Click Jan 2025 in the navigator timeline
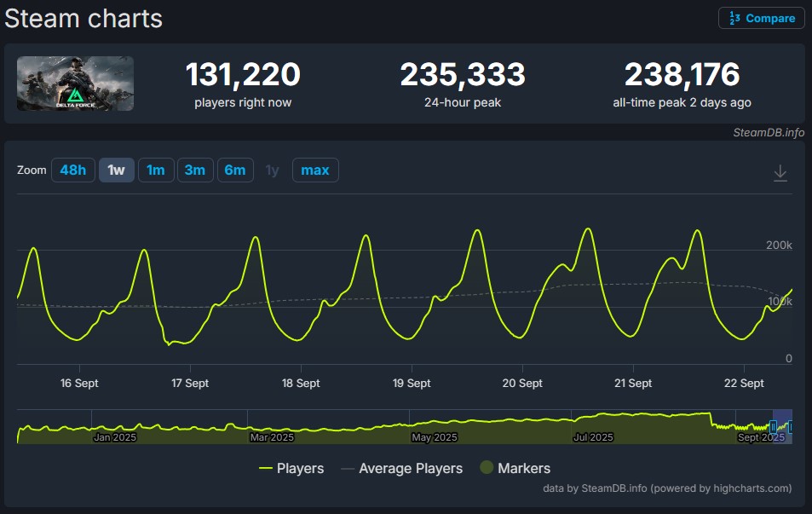 pos(115,437)
